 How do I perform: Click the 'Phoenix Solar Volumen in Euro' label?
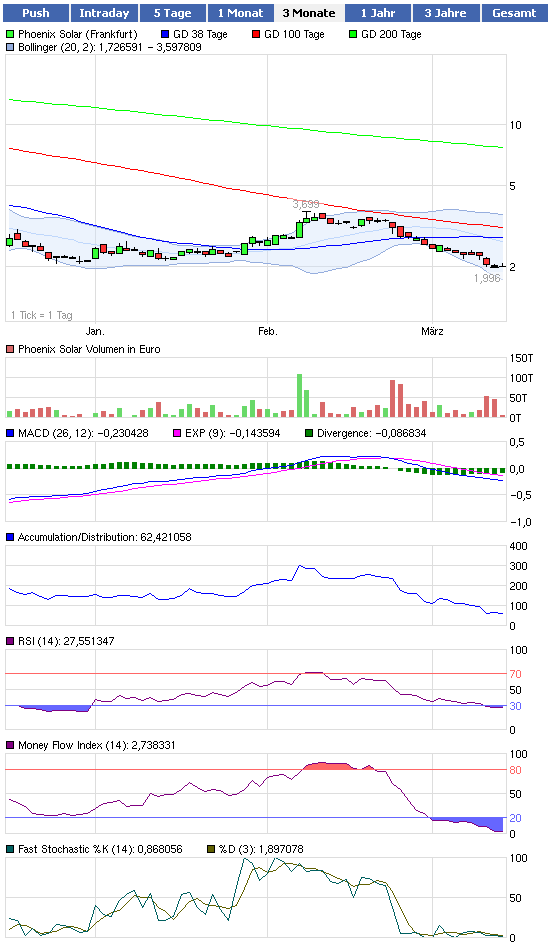(89, 349)
